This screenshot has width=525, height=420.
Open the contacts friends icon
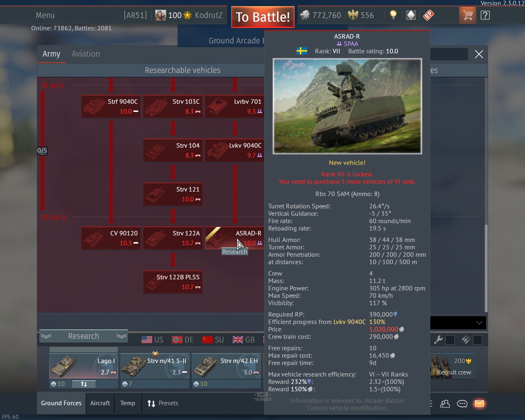coord(445,404)
